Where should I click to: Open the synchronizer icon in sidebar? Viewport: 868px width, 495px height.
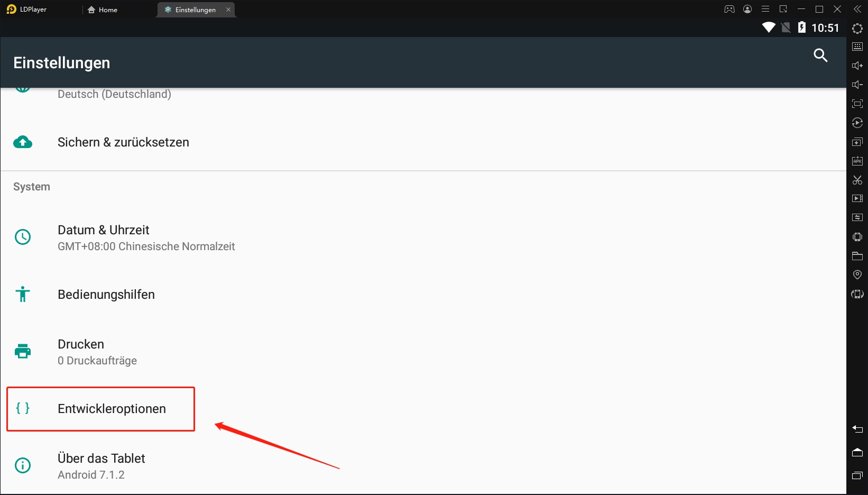click(x=857, y=217)
